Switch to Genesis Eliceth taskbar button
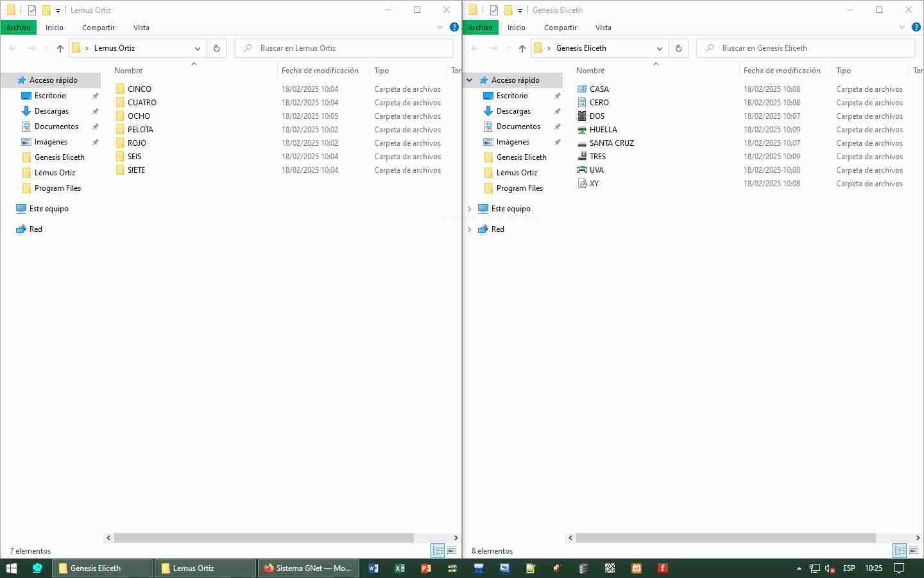Image resolution: width=924 pixels, height=578 pixels. (103, 568)
